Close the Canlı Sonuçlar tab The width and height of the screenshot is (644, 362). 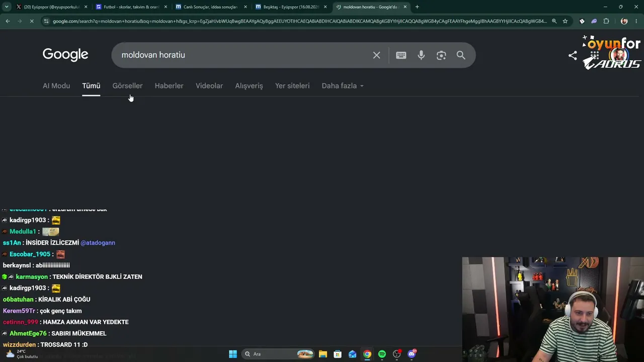pyautogui.click(x=246, y=7)
